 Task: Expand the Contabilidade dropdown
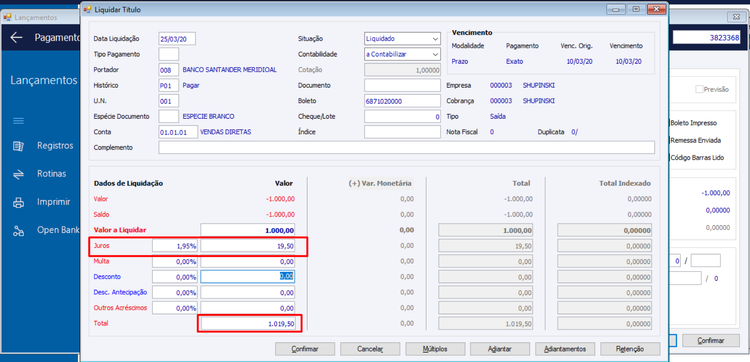[402, 55]
